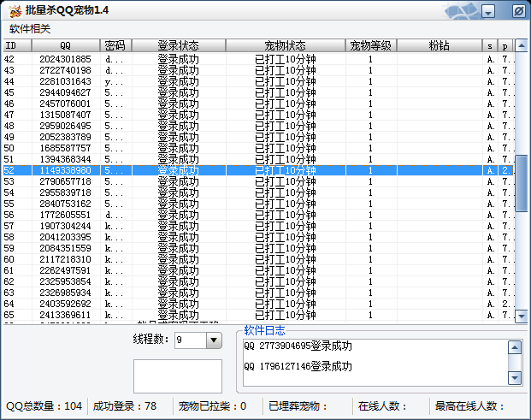
Task: Select row with QQ 2262497591
Action: 258,270
